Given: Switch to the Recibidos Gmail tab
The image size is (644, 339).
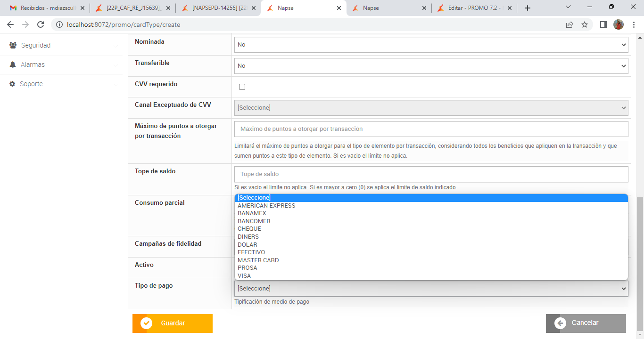Looking at the screenshot, I should tap(45, 8).
